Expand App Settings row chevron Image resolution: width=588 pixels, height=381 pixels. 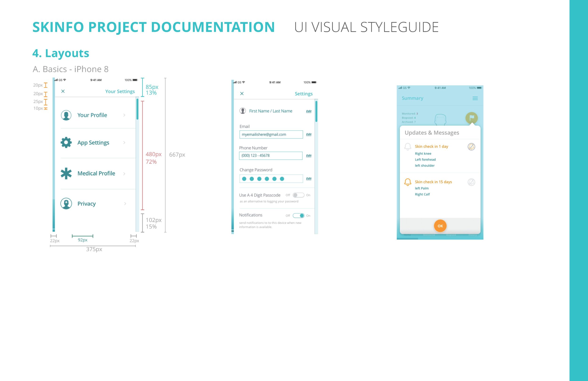(x=124, y=142)
